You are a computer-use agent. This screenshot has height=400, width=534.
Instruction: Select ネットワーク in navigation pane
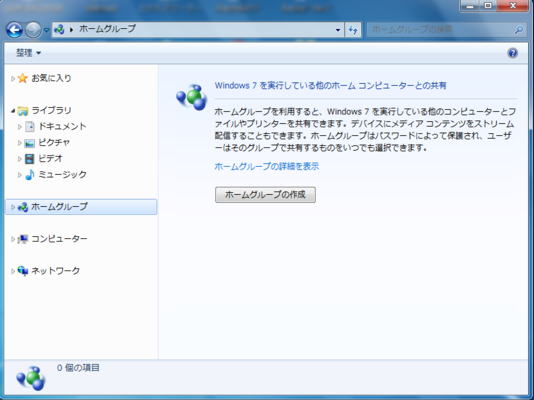point(56,271)
